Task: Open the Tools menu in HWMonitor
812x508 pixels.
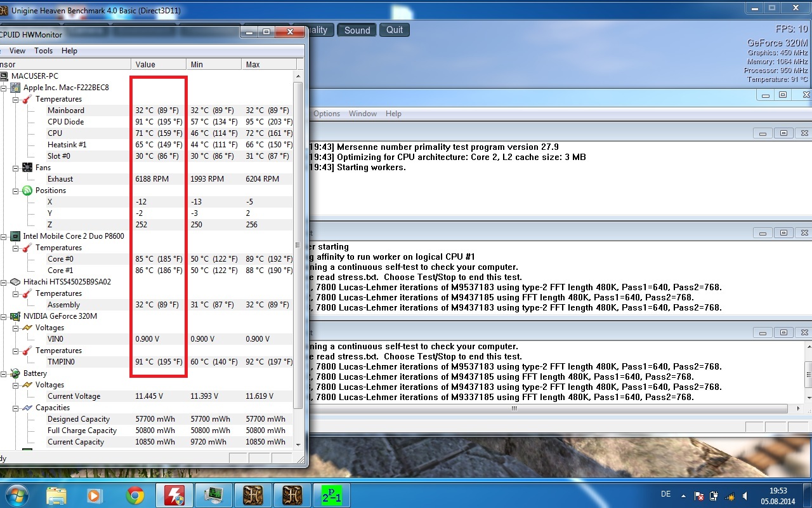Action: (43, 51)
